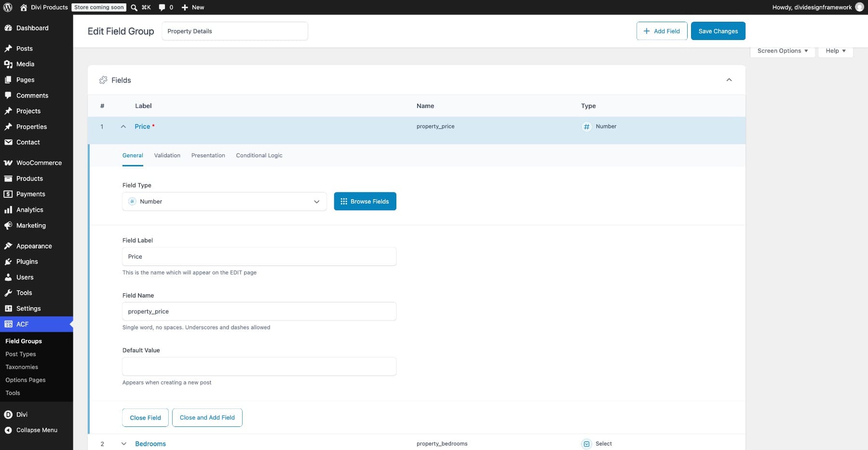Click the Products box icon
Screen dimensions: 868x450
(x=8, y=178)
